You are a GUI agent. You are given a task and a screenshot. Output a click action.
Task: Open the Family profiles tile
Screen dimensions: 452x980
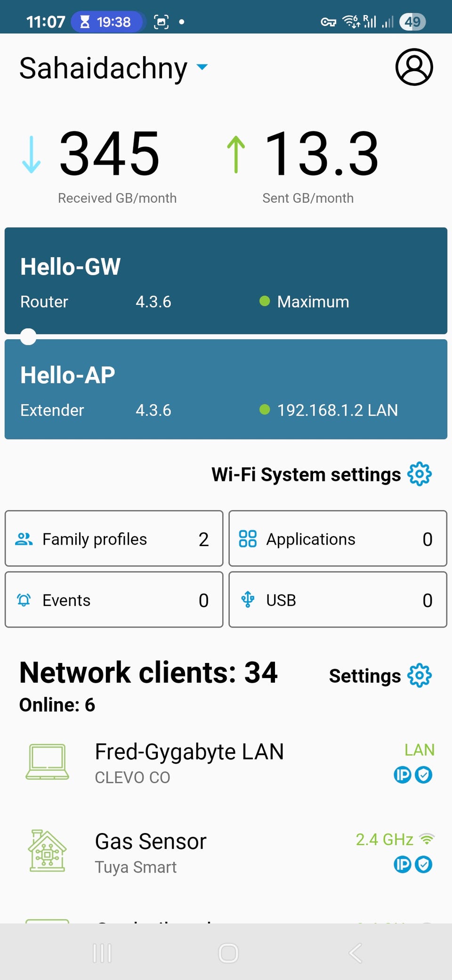[x=114, y=539]
